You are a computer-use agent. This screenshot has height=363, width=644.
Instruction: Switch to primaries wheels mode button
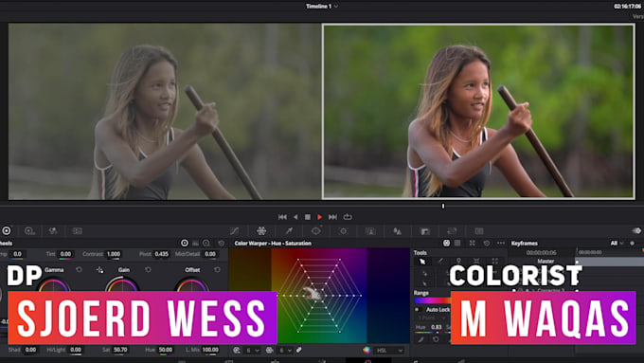coord(185,244)
